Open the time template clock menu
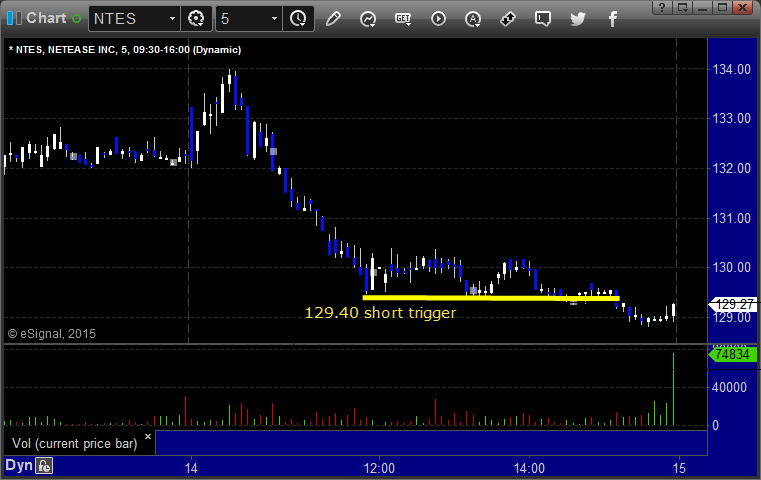The width and height of the screenshot is (761, 480). pyautogui.click(x=298, y=18)
